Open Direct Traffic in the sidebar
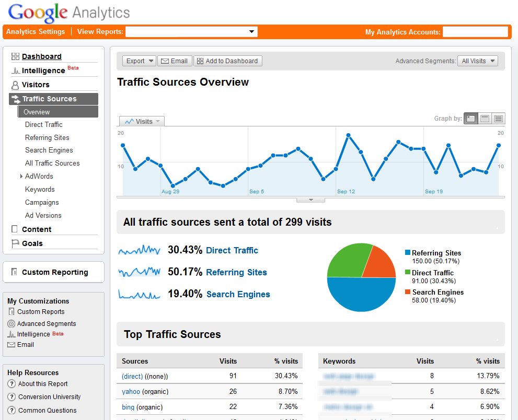Screen dimensions: 518x420 tap(43, 124)
